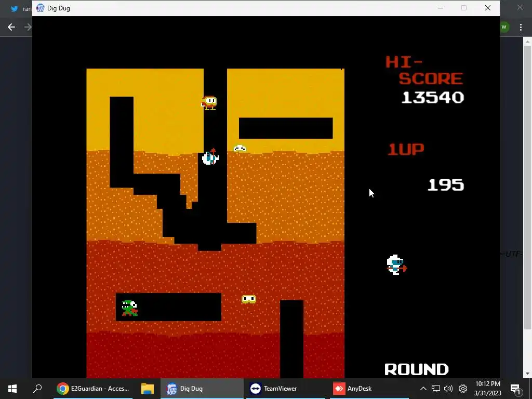Click the green Fygar dragon enemy
This screenshot has height=399, width=532.
tap(129, 308)
